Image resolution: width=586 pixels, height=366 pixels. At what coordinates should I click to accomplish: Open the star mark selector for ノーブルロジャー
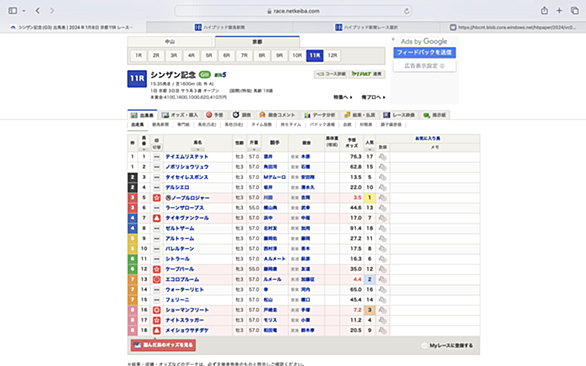tap(157, 197)
